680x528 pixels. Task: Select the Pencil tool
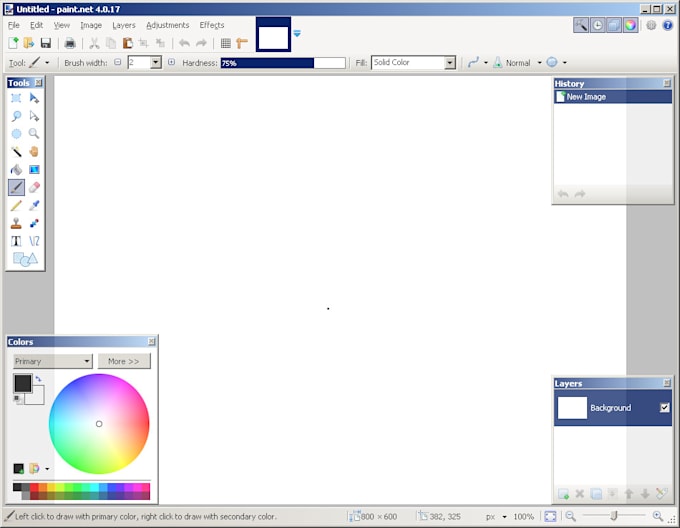(x=16, y=205)
